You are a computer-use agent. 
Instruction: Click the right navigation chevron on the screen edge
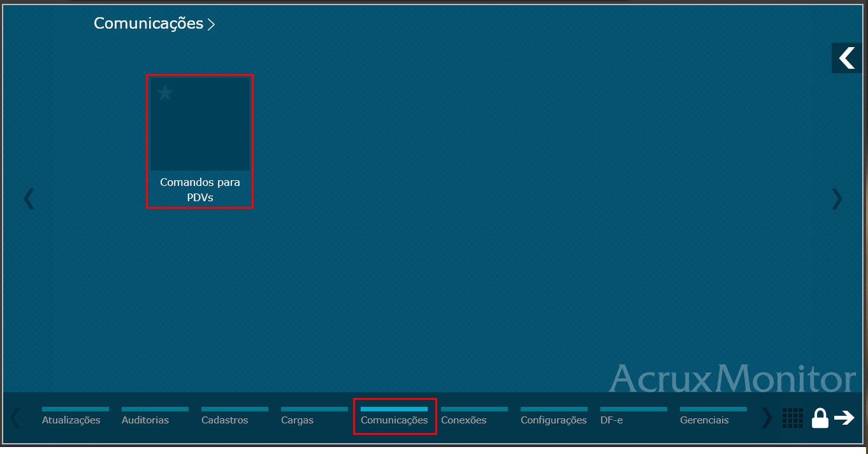836,199
